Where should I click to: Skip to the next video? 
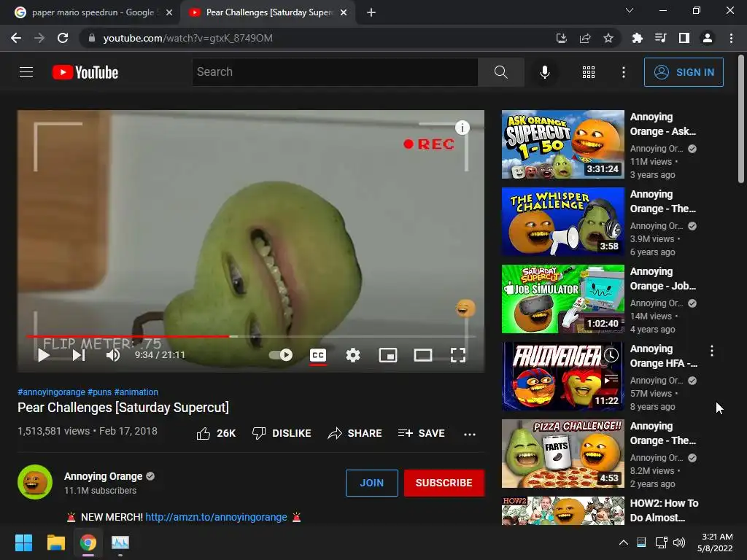pos(79,355)
